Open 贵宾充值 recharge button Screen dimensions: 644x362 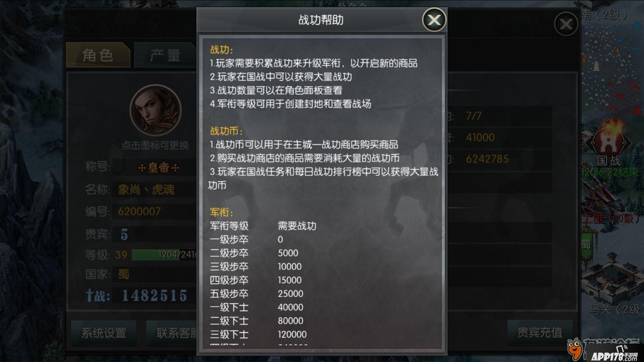tap(540, 332)
